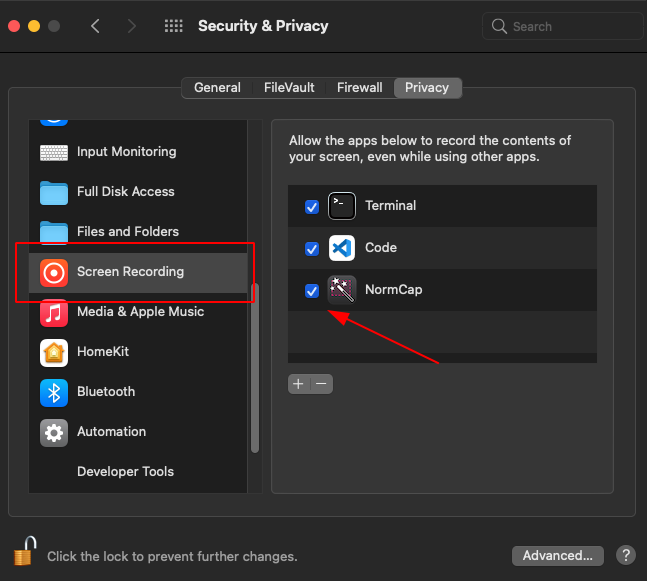
Task: Click the lock icon to prevent changes
Action: (x=25, y=551)
